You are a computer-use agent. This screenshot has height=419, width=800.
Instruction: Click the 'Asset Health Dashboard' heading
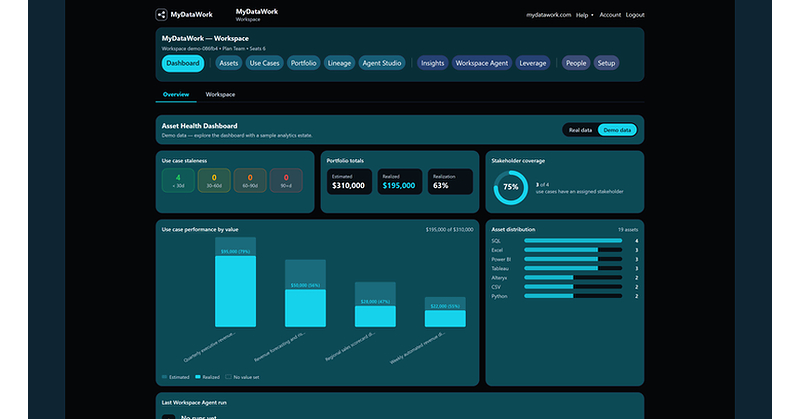coord(199,126)
